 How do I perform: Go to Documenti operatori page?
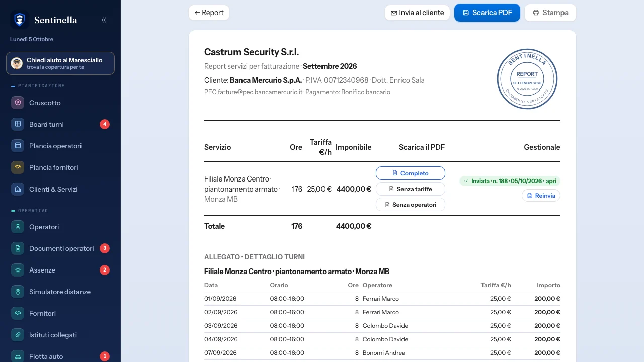(60, 248)
